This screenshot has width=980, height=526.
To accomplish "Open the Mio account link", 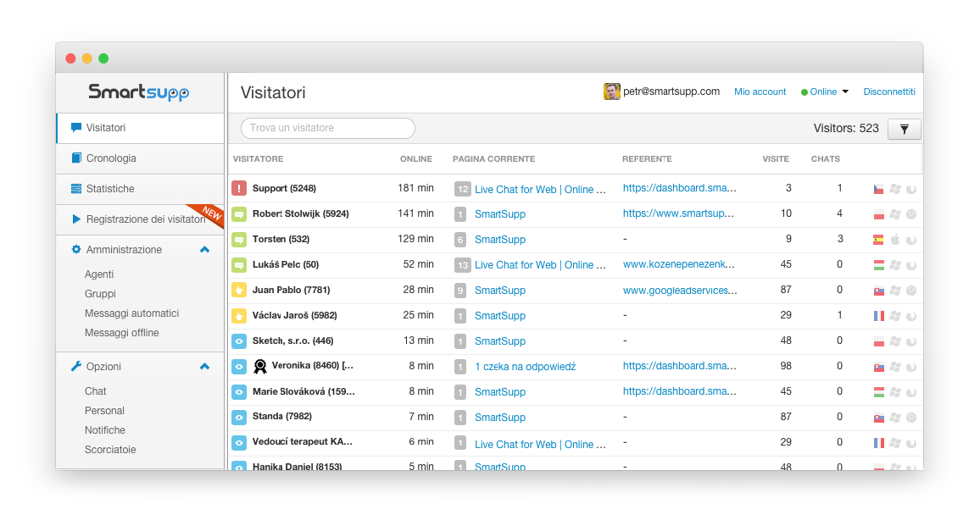I will click(x=760, y=91).
